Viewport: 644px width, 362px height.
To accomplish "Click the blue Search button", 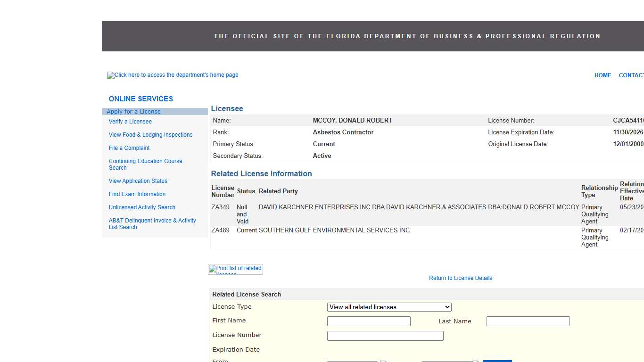I will [x=498, y=361].
